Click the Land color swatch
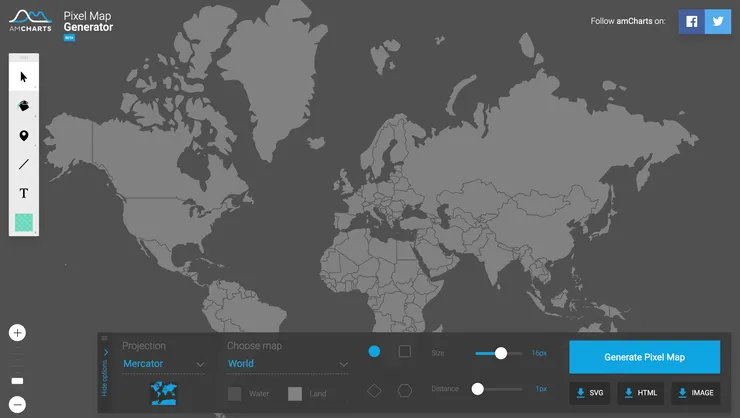740x418 pixels. pyautogui.click(x=295, y=393)
